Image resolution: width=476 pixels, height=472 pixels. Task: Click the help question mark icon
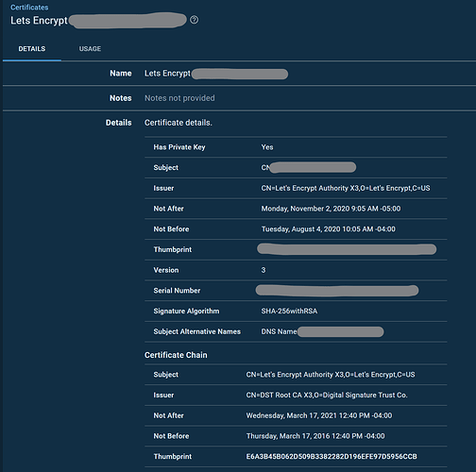point(195,20)
